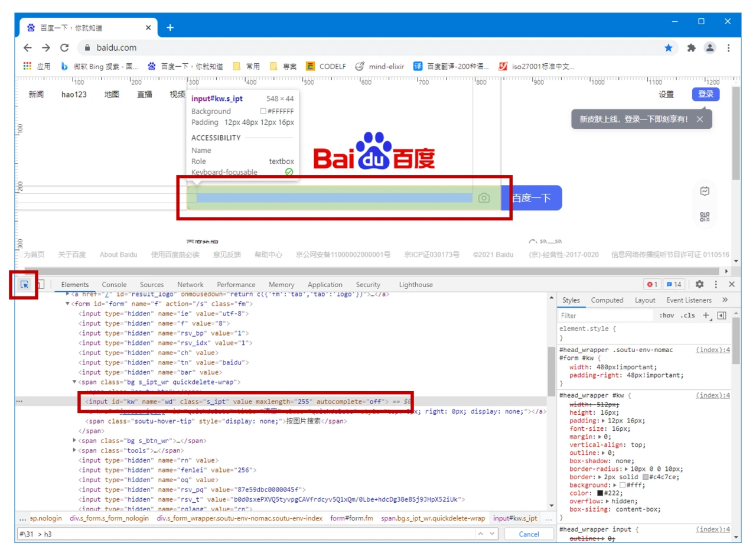
Task: Switch to the DevTools Network tab
Action: tap(190, 285)
